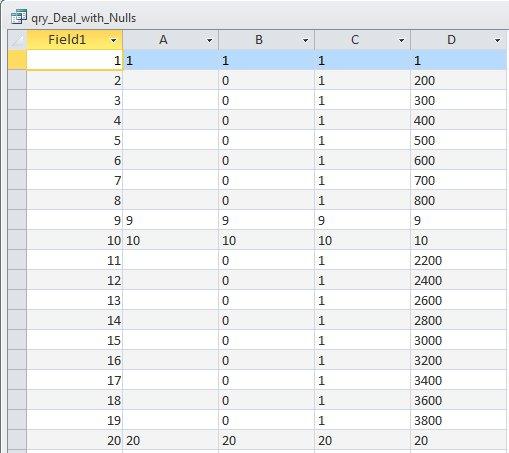The width and height of the screenshot is (509, 453).
Task: Select the column C header
Action: click(363, 40)
